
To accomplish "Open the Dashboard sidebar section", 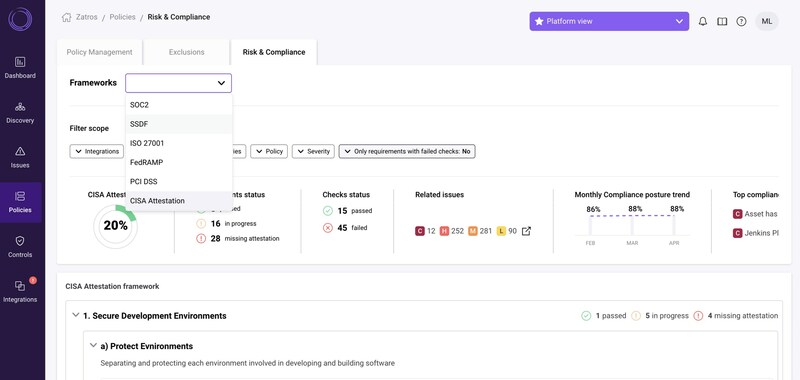I will pos(20,68).
